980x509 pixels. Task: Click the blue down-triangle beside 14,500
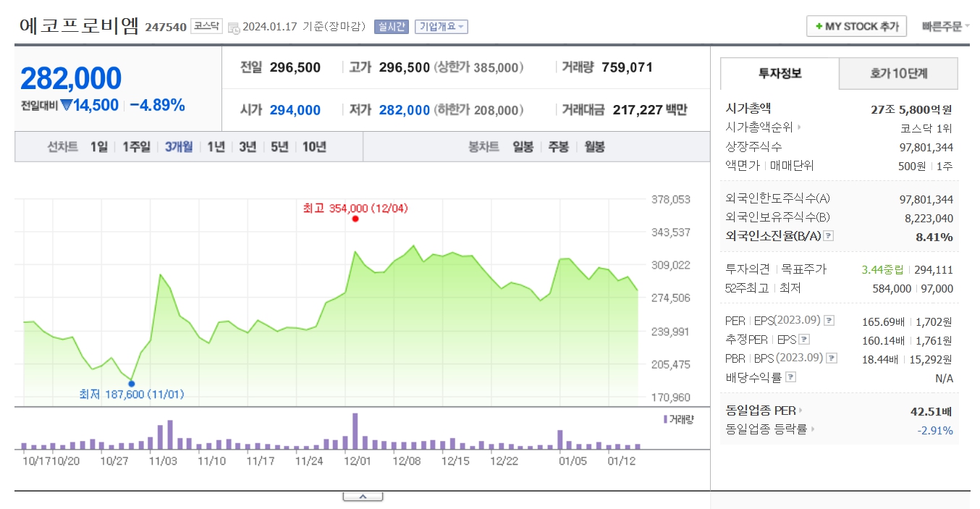(67, 106)
